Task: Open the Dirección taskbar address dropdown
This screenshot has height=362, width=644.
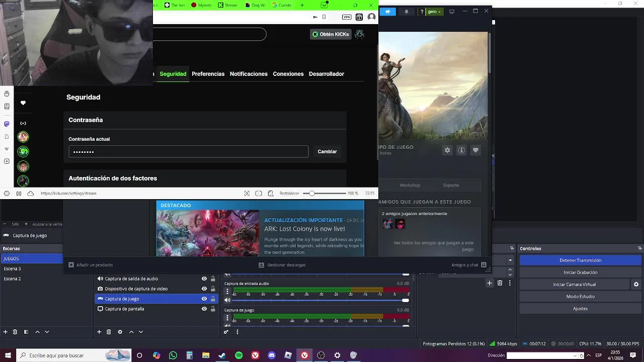Action: (x=575, y=355)
